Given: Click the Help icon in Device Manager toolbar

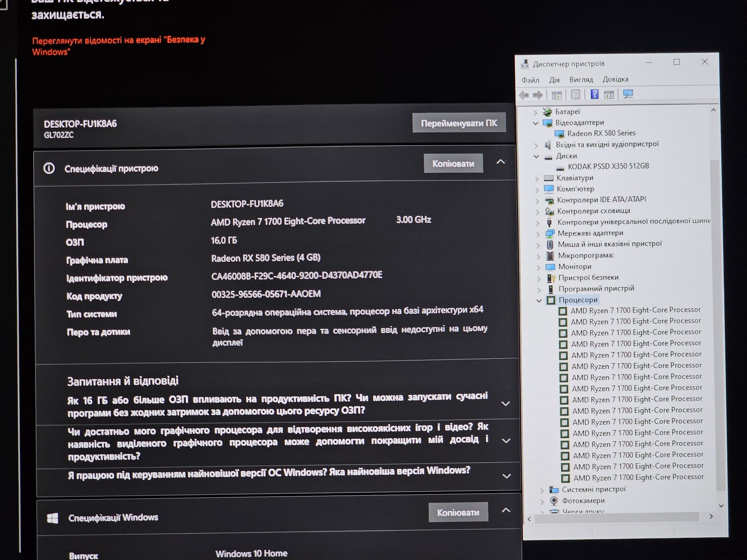Looking at the screenshot, I should [x=594, y=94].
